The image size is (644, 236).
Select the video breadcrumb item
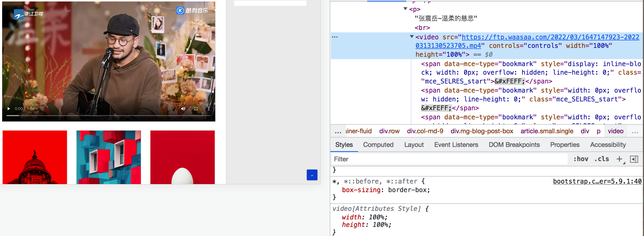[616, 131]
